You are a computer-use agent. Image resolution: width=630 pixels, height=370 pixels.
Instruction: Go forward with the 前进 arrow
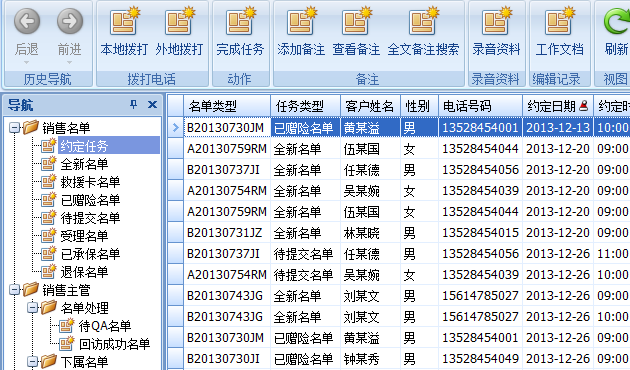point(70,21)
